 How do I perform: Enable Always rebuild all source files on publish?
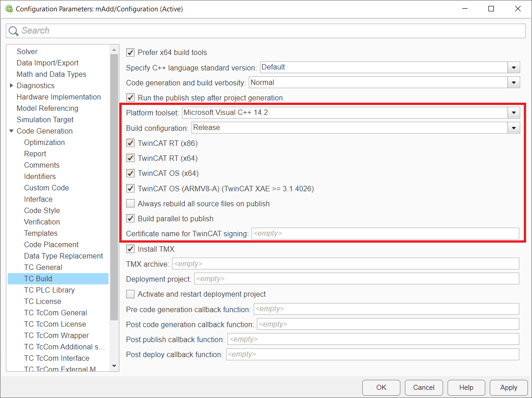[x=130, y=204]
